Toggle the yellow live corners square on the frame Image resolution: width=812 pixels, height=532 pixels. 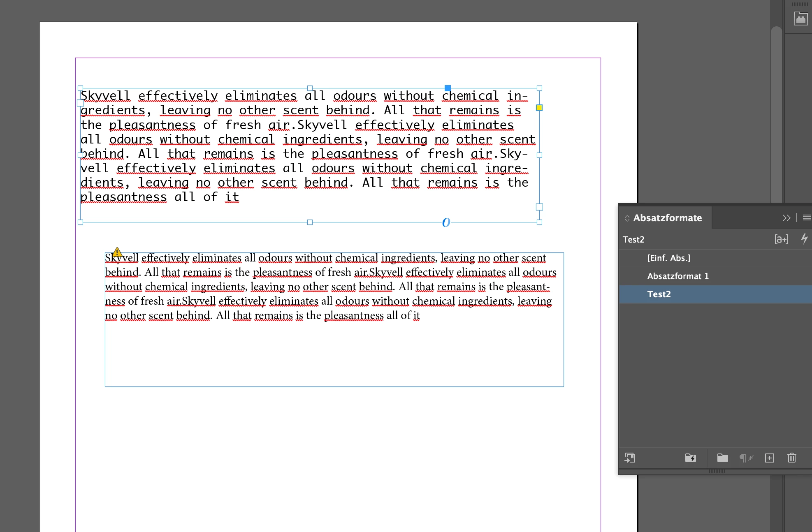(x=539, y=108)
